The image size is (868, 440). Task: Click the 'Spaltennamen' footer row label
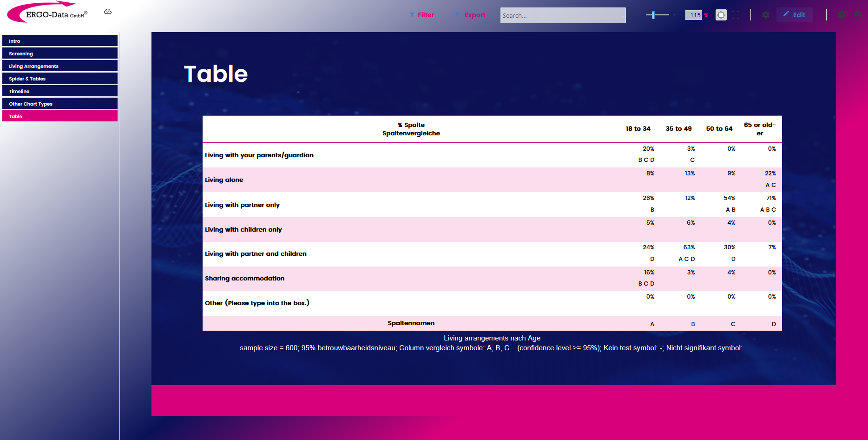pos(411,323)
